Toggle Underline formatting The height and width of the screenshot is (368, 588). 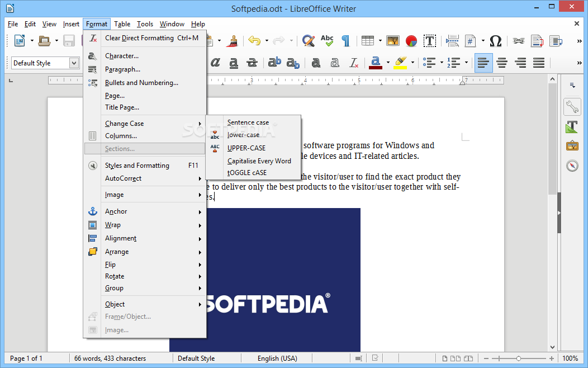pyautogui.click(x=234, y=63)
